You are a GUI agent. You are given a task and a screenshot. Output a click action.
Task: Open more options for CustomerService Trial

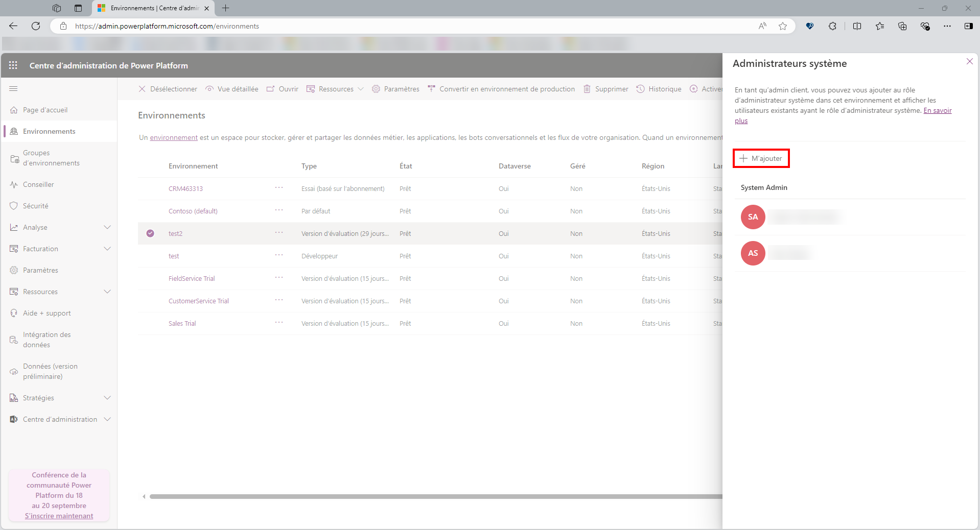[x=279, y=300]
